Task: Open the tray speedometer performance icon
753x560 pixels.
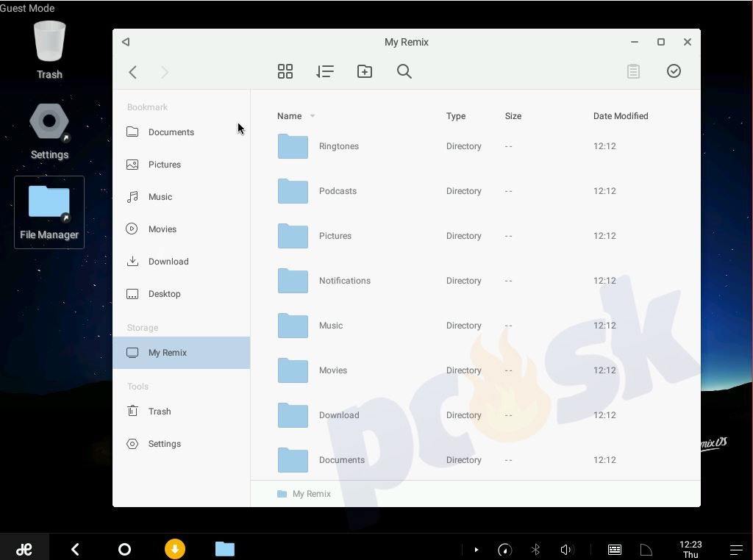Action: (504, 550)
